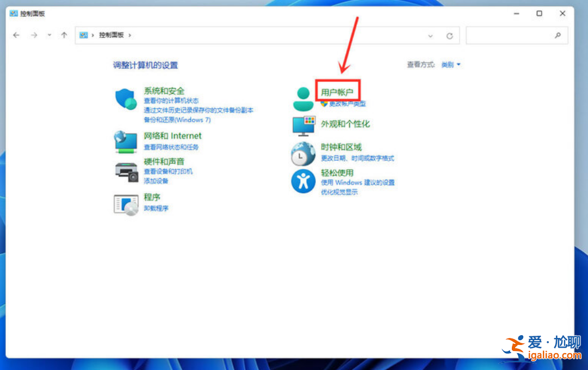Open 更改帐户类型 settings
This screenshot has height=370, width=588.
pos(348,104)
